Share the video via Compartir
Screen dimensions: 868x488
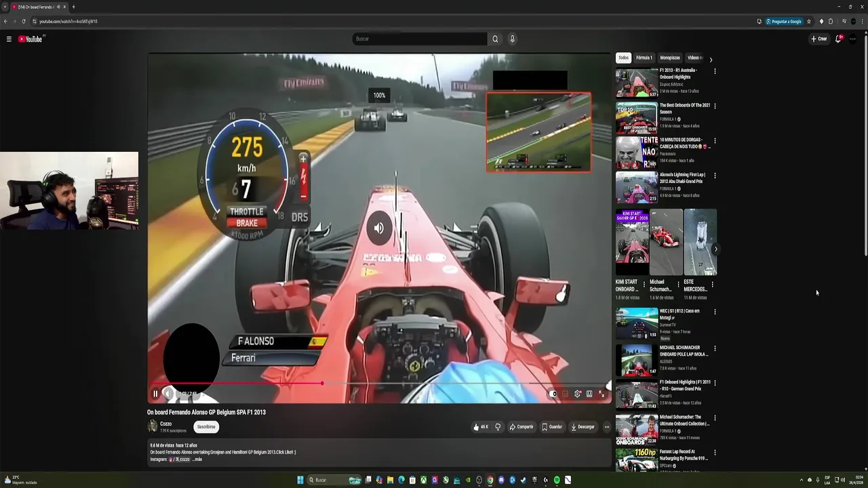521,427
